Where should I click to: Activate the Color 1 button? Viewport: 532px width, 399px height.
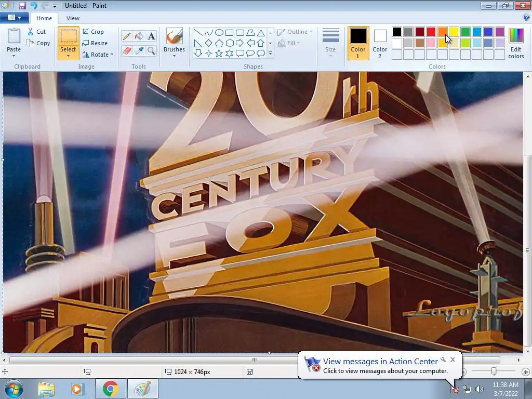[x=358, y=43]
